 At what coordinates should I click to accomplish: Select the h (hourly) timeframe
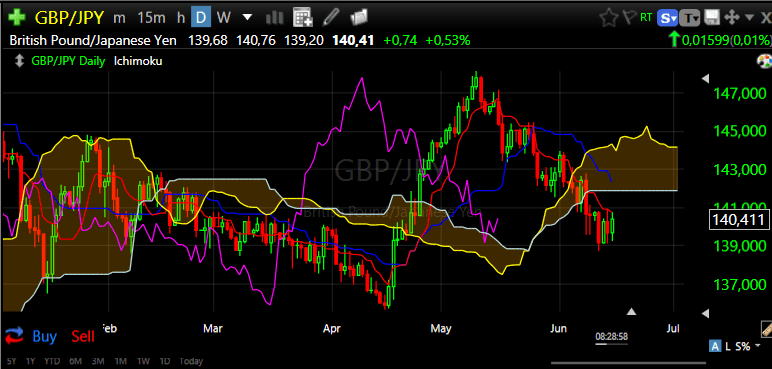pyautogui.click(x=181, y=18)
